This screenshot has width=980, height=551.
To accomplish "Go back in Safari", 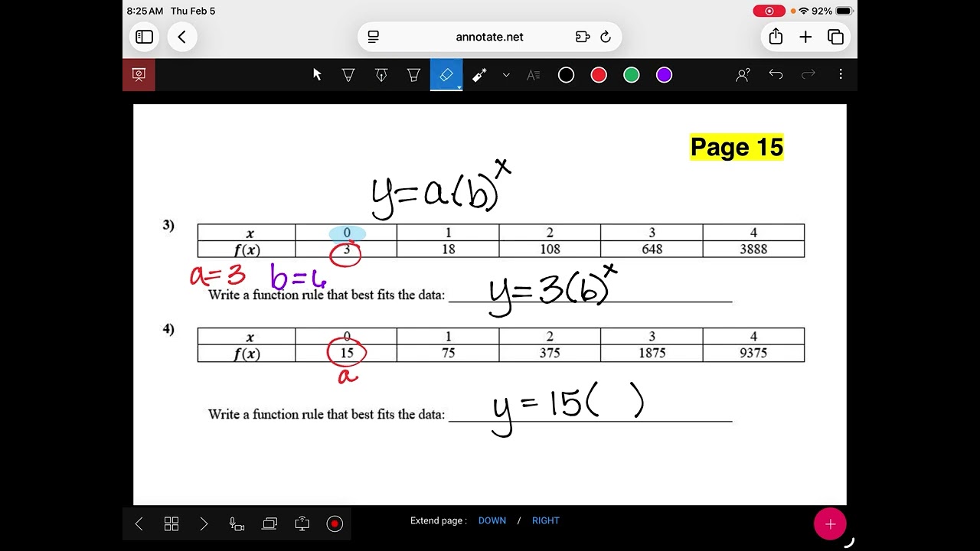I will (x=182, y=37).
